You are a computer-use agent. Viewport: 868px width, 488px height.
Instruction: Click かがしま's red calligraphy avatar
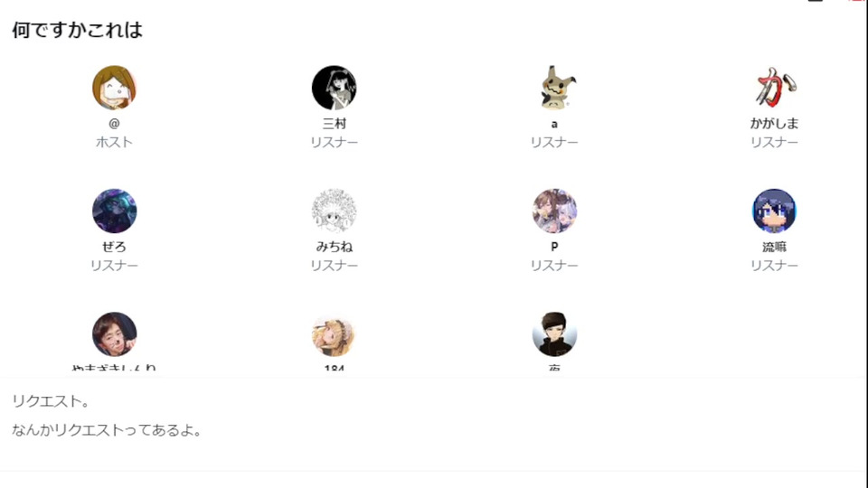tap(774, 88)
